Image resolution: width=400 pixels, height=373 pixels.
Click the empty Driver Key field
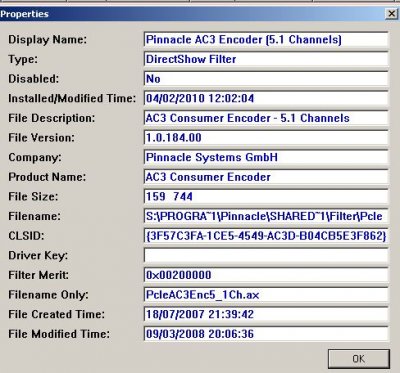click(x=266, y=256)
